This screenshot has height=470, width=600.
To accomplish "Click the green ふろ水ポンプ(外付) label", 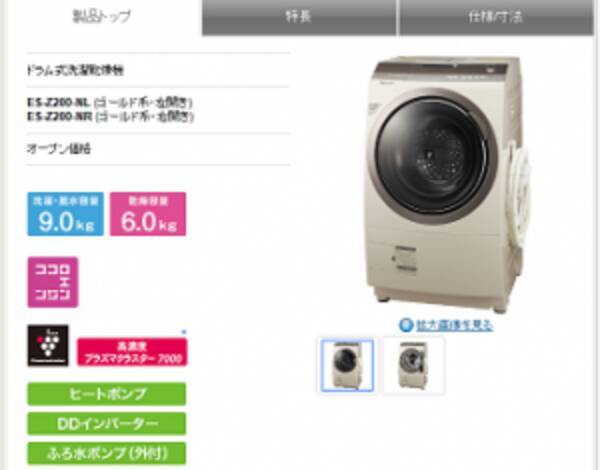I will tap(107, 454).
